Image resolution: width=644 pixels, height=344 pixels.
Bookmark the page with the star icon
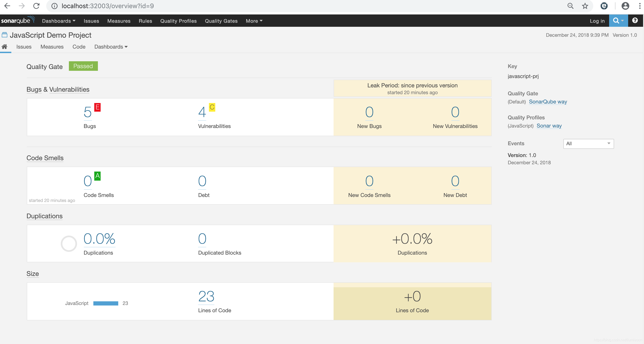585,6
